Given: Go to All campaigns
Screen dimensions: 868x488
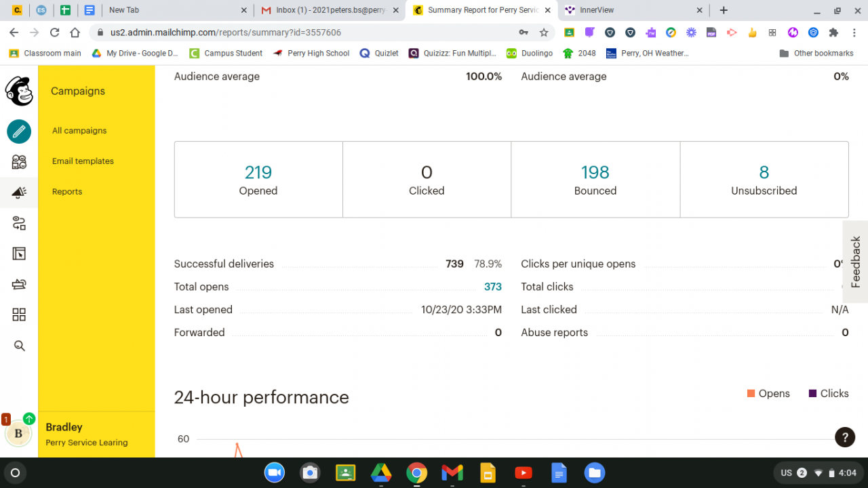Looking at the screenshot, I should pos(79,131).
